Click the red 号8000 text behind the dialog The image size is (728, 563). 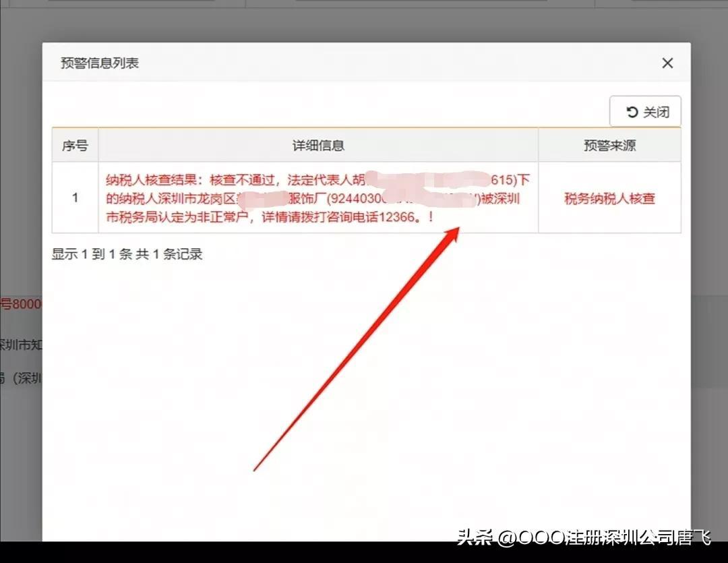click(21, 304)
